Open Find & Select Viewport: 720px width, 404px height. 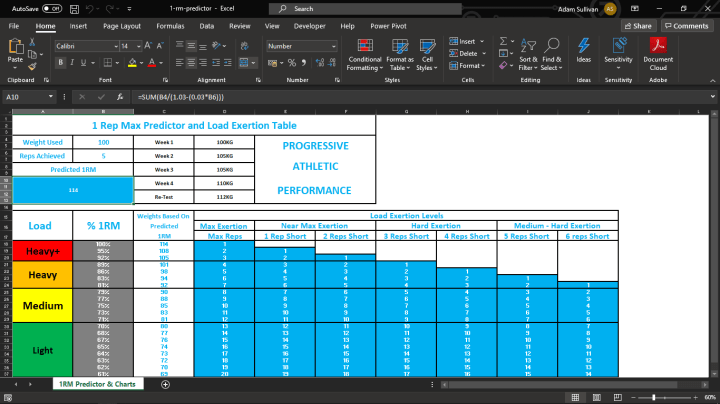pyautogui.click(x=551, y=55)
